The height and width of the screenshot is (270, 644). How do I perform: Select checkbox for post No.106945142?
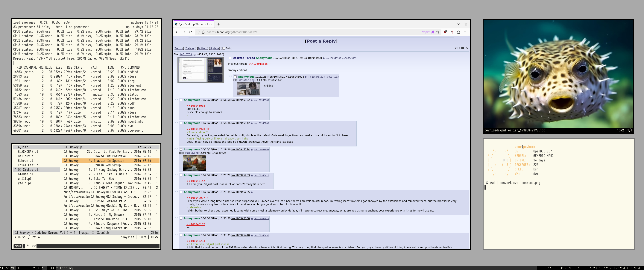coord(181,123)
